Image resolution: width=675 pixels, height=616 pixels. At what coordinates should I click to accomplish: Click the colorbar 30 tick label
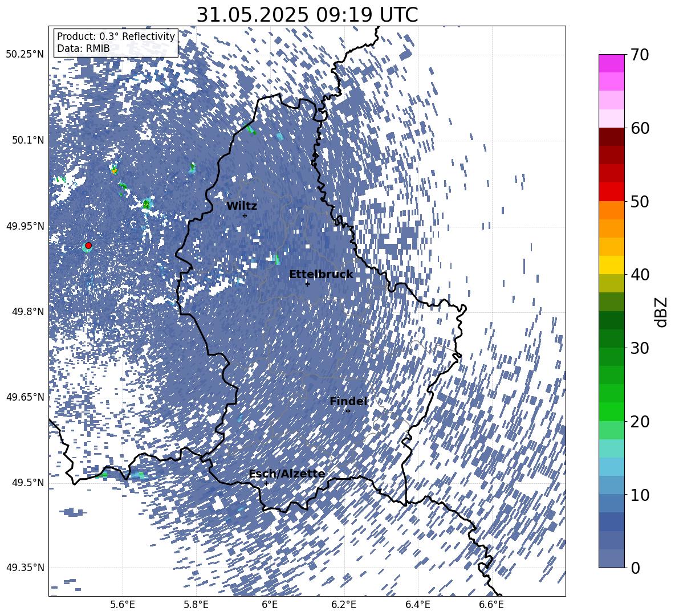(640, 348)
